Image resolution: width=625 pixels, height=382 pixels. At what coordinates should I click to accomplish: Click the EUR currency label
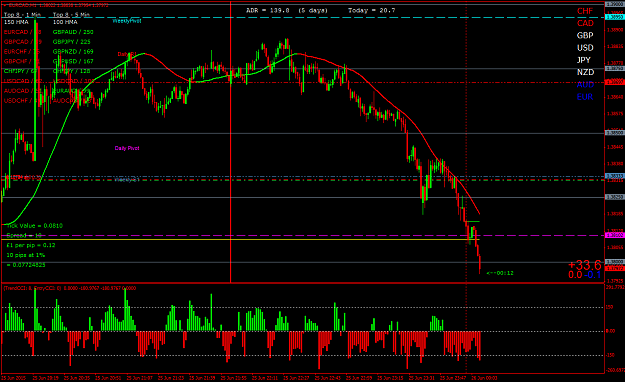(584, 97)
